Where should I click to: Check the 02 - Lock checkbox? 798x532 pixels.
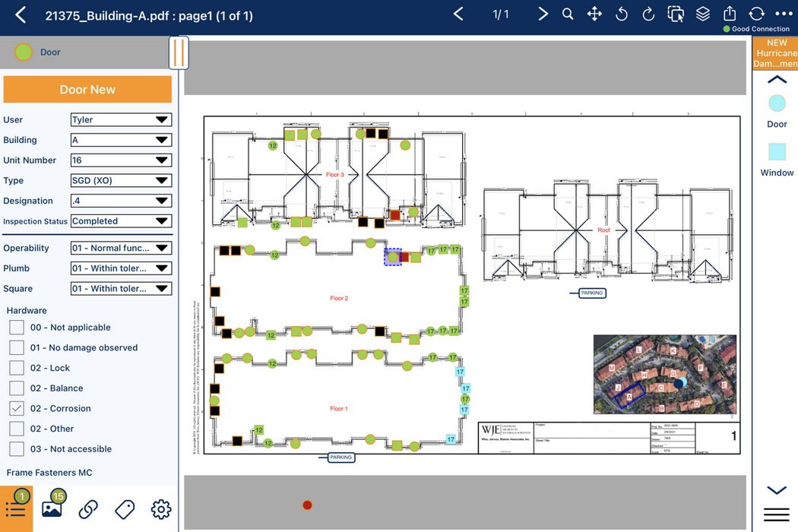[x=17, y=368]
